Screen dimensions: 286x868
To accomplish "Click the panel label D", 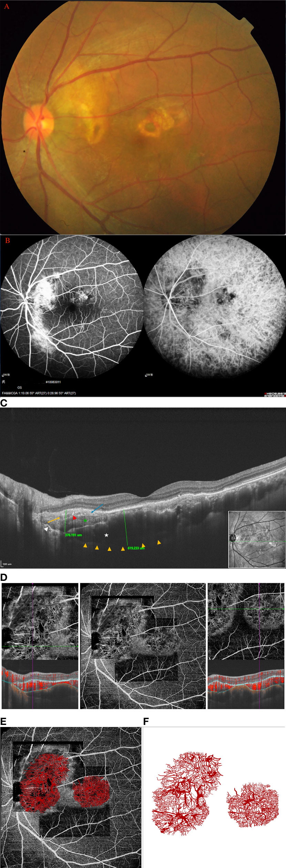I will pos(4,577).
